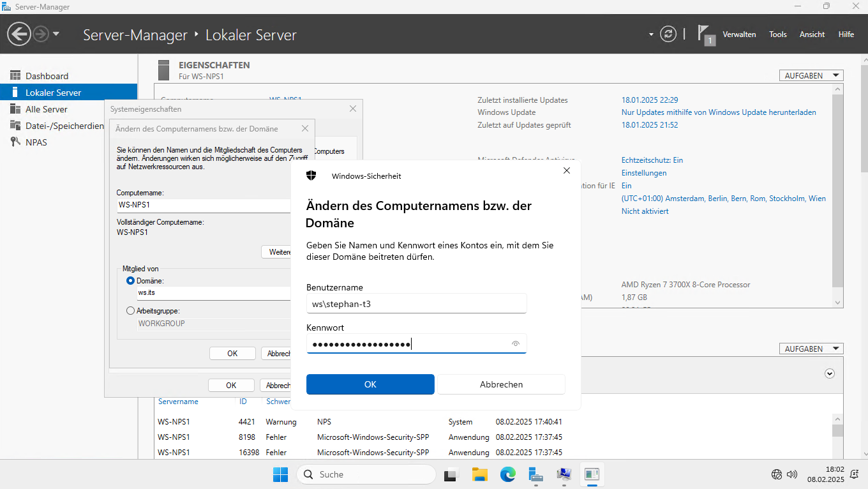
Task: Click the active system window taskbar icon
Action: (592, 474)
